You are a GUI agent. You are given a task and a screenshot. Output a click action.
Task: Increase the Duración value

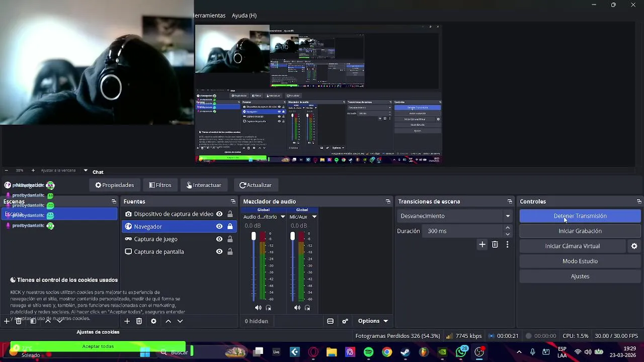pos(508,228)
